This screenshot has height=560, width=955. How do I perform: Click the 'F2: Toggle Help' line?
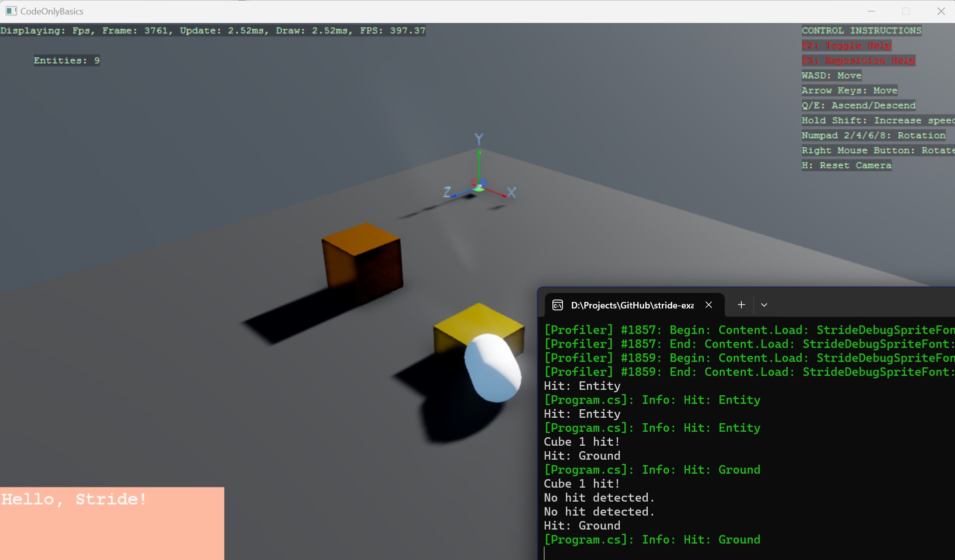847,45
